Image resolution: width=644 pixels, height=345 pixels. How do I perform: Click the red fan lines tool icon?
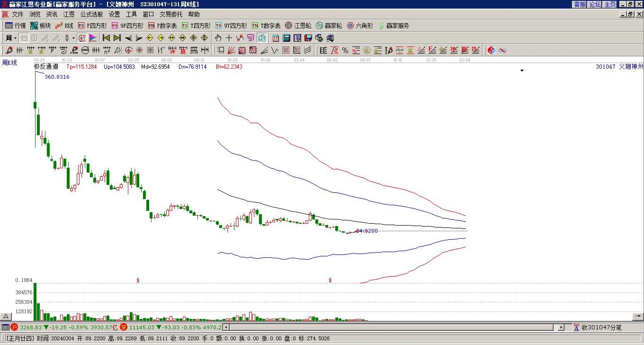[232, 50]
